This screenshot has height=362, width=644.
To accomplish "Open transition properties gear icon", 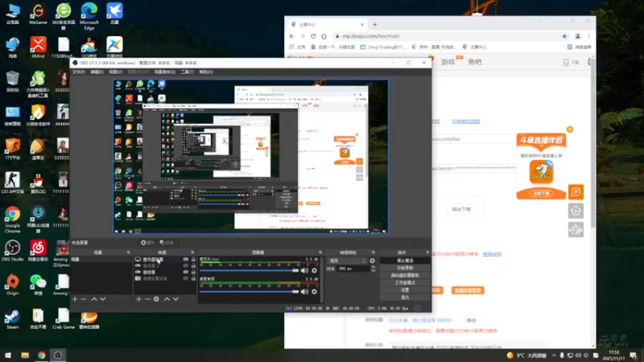I will (372, 261).
